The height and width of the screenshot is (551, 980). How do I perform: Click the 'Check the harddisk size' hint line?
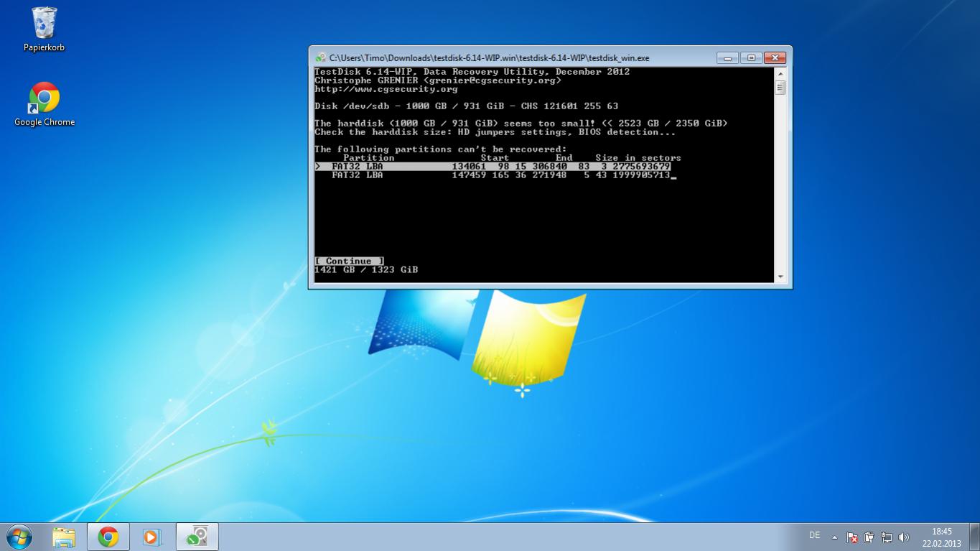[495, 132]
